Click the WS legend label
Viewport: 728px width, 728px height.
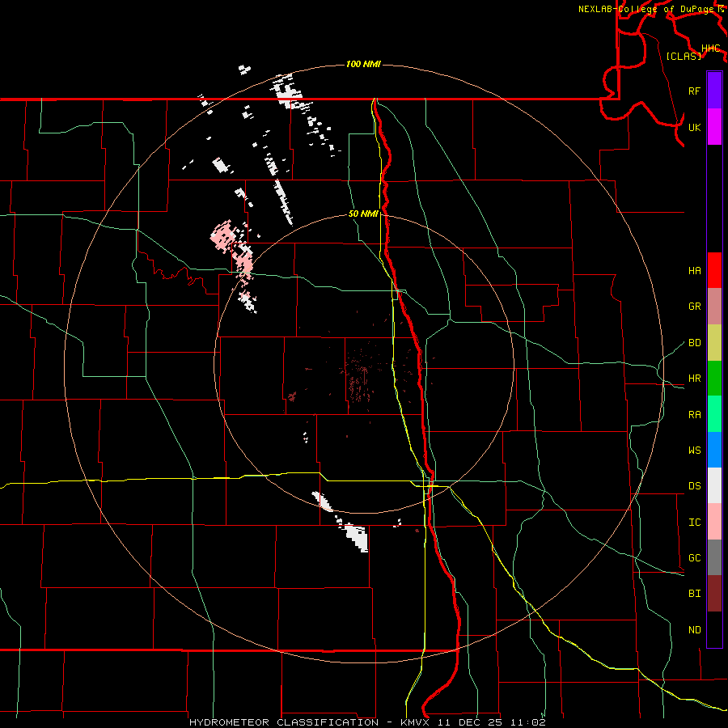click(x=694, y=451)
